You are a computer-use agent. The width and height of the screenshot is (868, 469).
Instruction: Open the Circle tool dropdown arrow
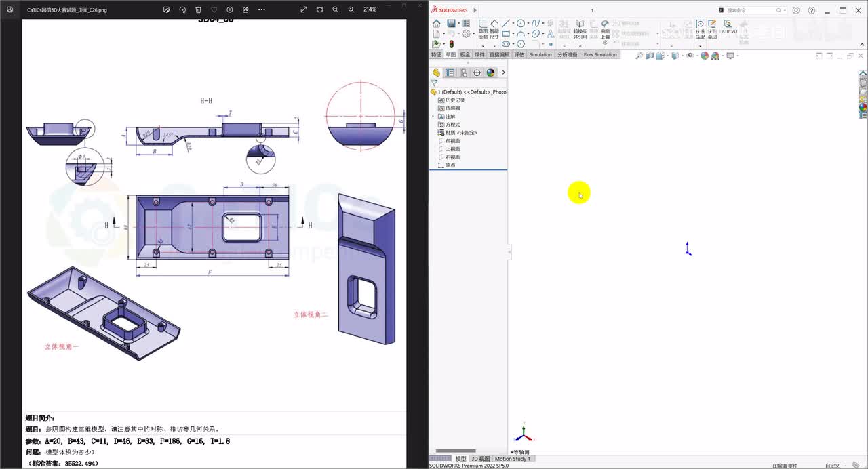coord(528,23)
